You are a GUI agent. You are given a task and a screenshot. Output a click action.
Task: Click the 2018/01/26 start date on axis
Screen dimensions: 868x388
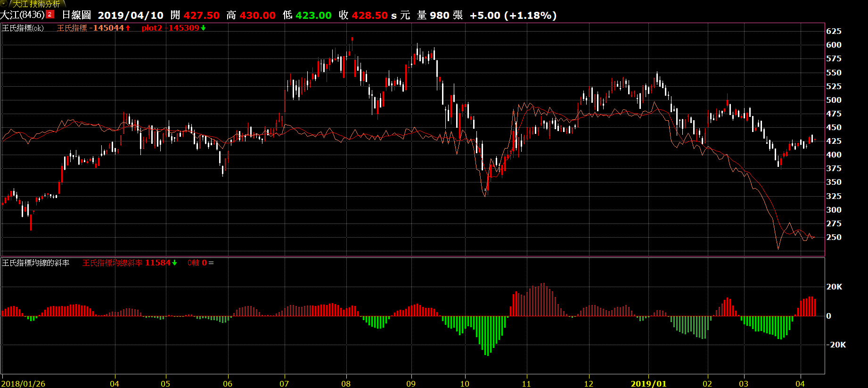(x=23, y=383)
